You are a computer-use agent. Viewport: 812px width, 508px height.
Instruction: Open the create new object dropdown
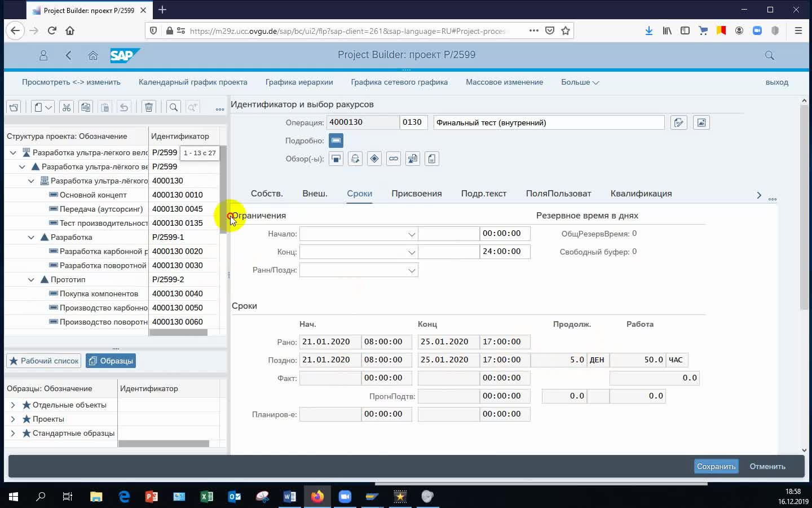pos(43,107)
